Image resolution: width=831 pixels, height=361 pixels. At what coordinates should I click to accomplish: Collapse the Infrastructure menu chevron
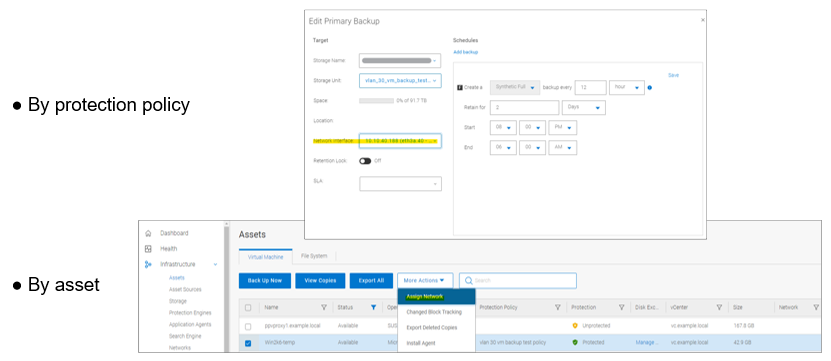pyautogui.click(x=215, y=264)
